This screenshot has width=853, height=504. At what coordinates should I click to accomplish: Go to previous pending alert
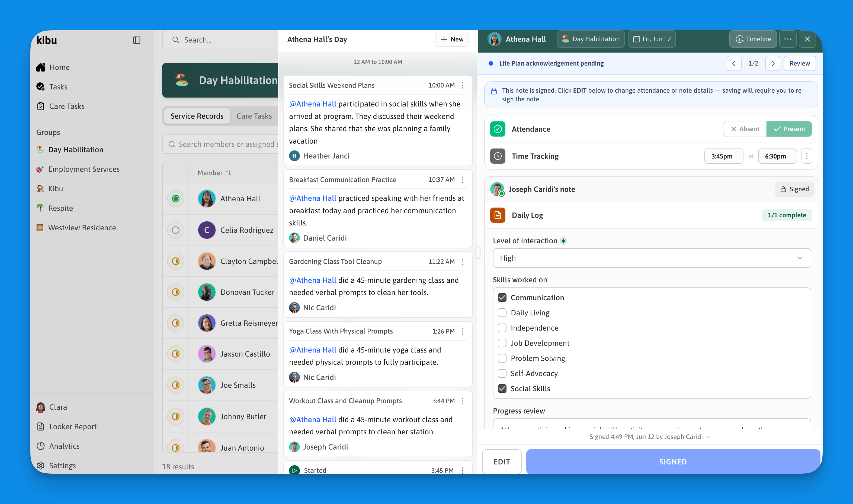[x=734, y=63]
